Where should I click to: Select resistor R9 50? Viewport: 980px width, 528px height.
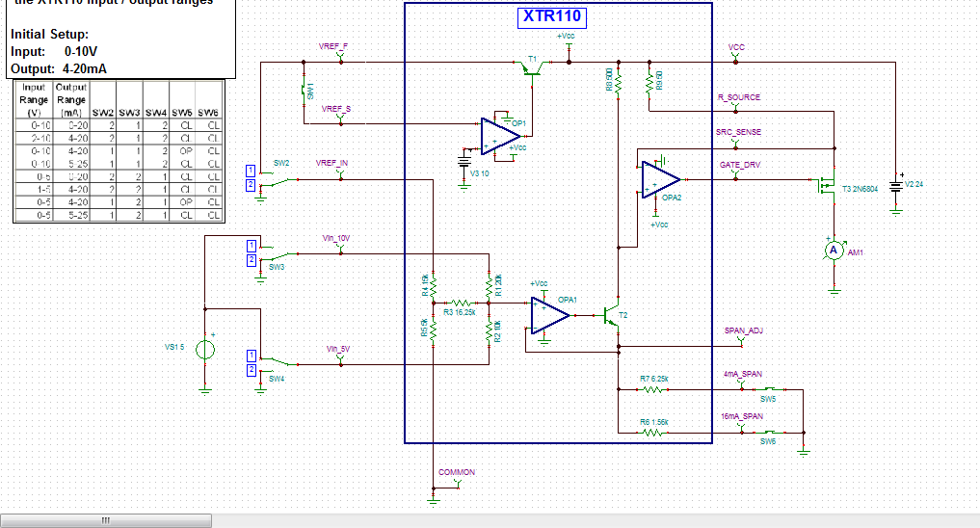point(649,82)
